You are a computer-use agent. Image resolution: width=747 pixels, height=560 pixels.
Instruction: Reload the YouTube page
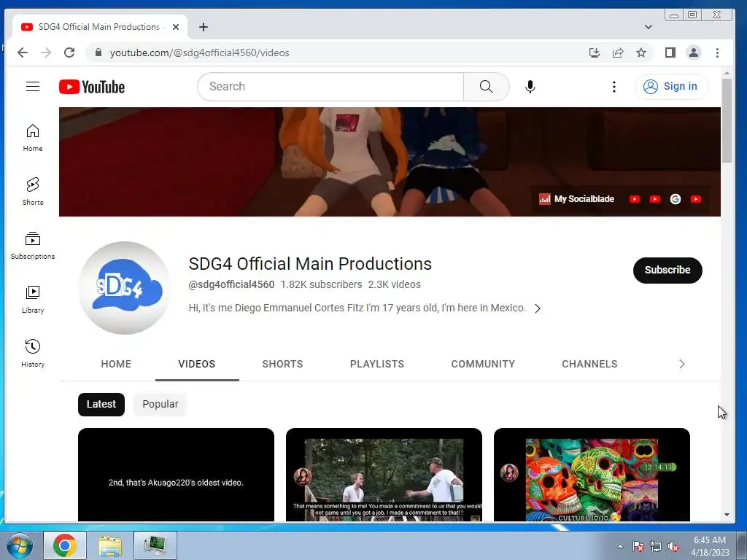coord(69,52)
